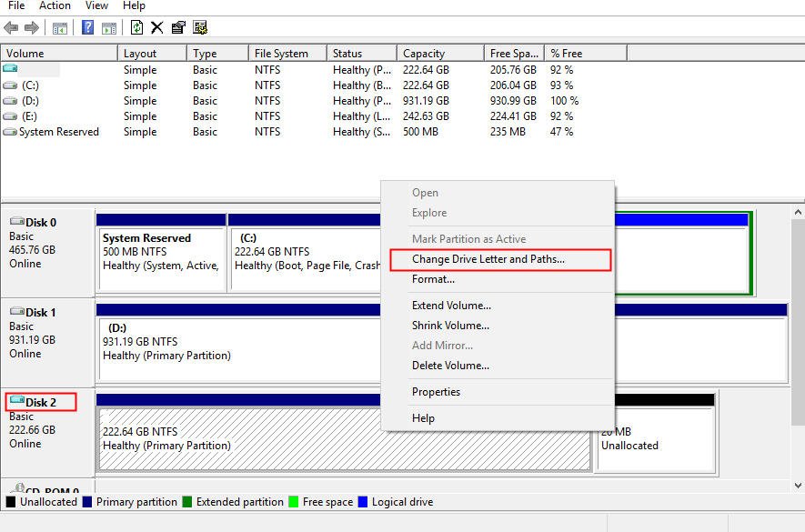Toggle the Show/Hide Action Pane icon

[x=109, y=28]
